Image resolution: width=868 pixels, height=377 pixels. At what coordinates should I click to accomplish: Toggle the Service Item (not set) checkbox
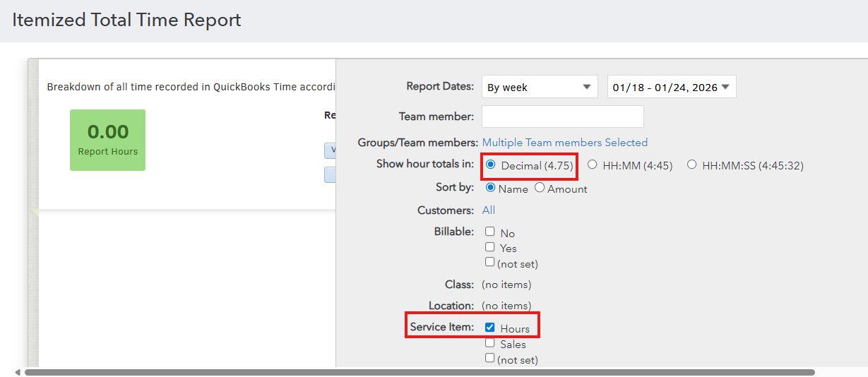(x=490, y=359)
